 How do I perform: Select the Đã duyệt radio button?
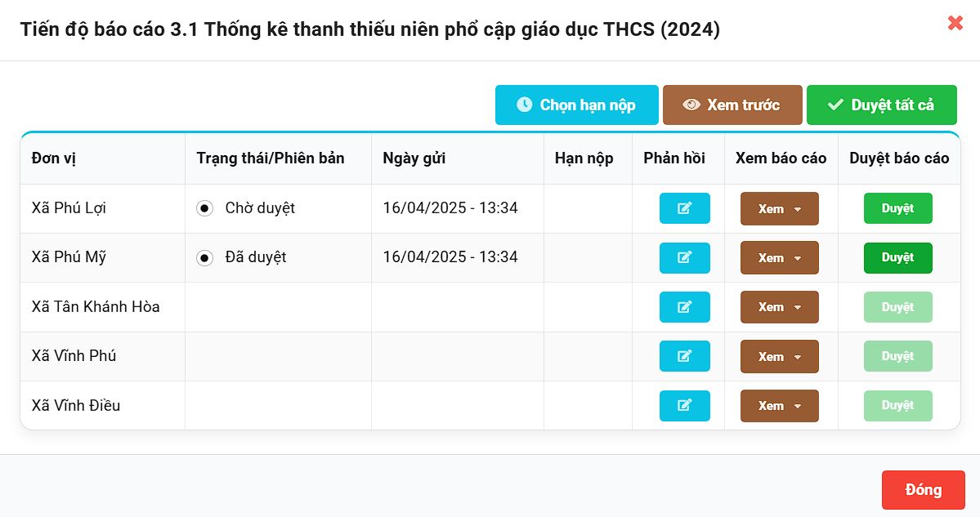click(204, 258)
